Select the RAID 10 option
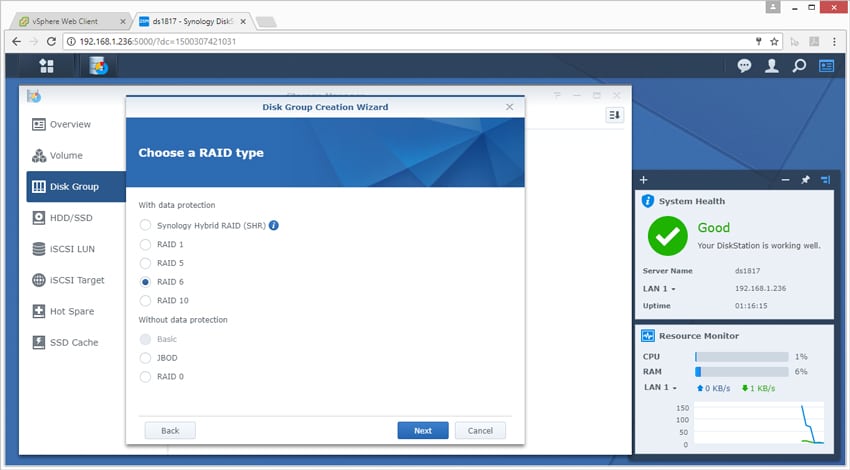850x470 pixels. coord(145,300)
